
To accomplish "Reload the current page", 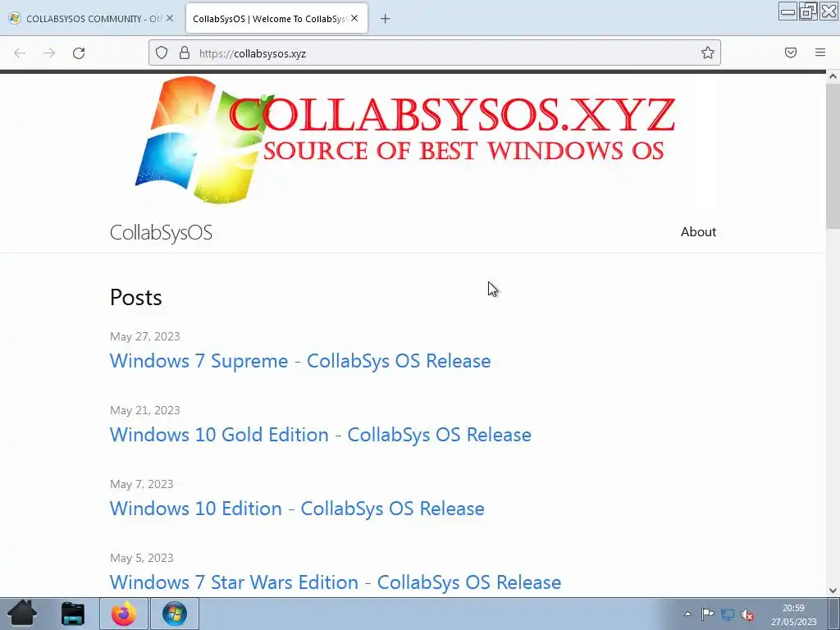I will click(79, 53).
